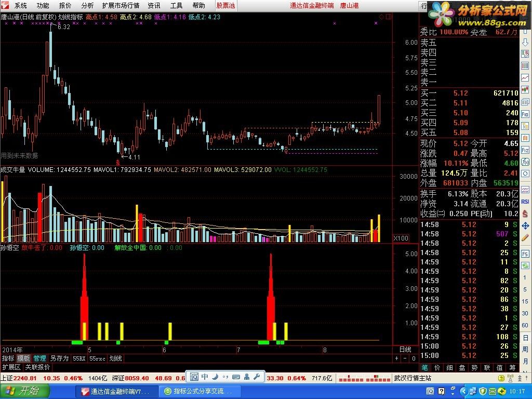Open the 关联报价 tab
This screenshot has width=532, height=399.
(x=37, y=367)
